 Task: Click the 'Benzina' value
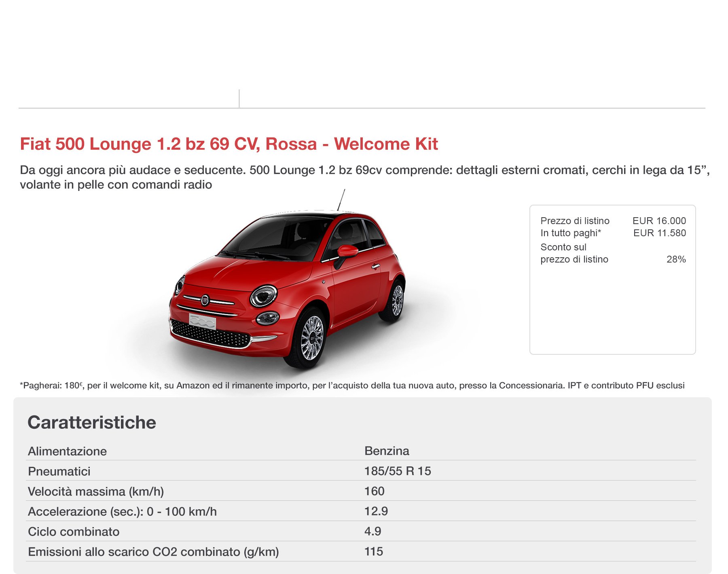(387, 451)
